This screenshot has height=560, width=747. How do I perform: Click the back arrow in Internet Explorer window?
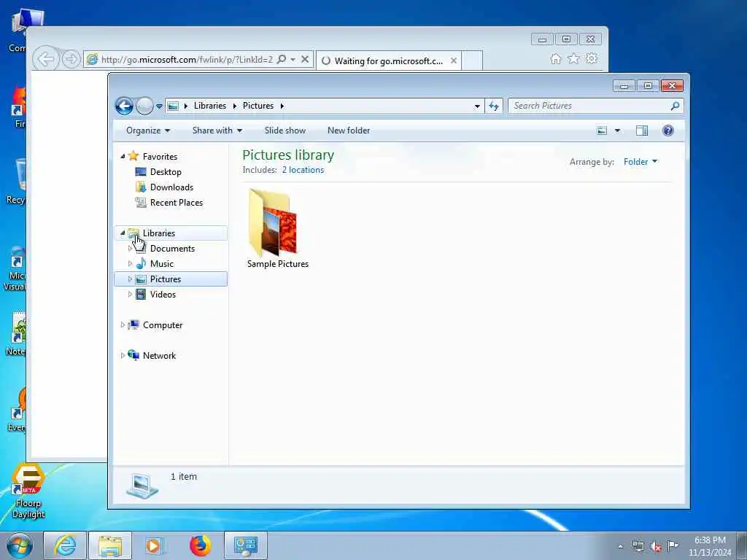pyautogui.click(x=46, y=60)
